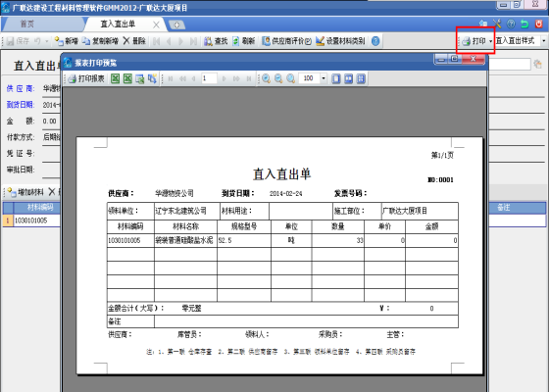The height and width of the screenshot is (392, 550).
Task: Click 新增 new record button
Action: tap(66, 41)
